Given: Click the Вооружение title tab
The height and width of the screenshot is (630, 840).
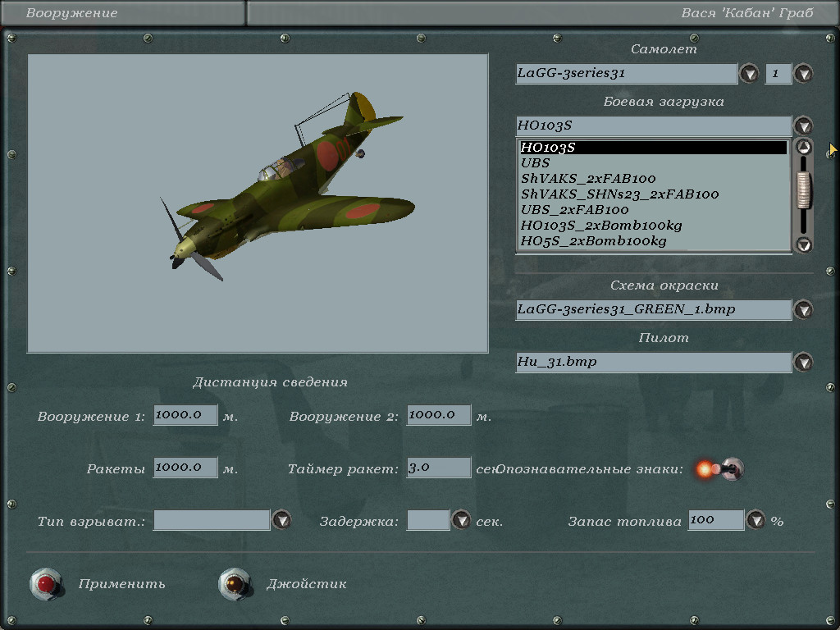Looking at the screenshot, I should 122,13.
